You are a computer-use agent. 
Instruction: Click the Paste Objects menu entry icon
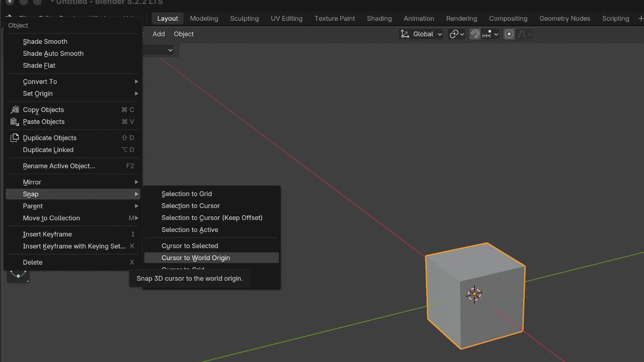[14, 122]
